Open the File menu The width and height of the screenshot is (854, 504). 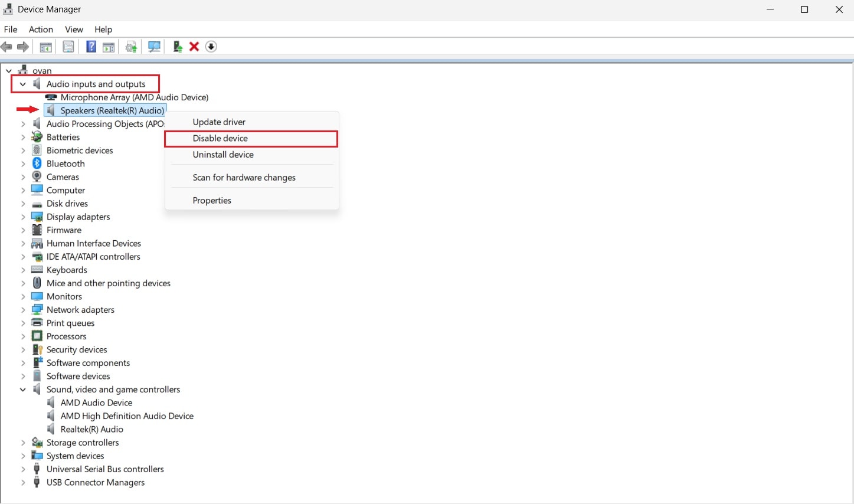tap(11, 30)
